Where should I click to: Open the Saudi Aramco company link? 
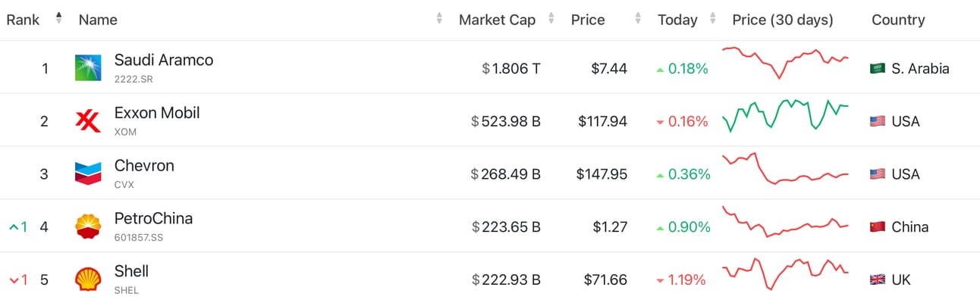[164, 60]
